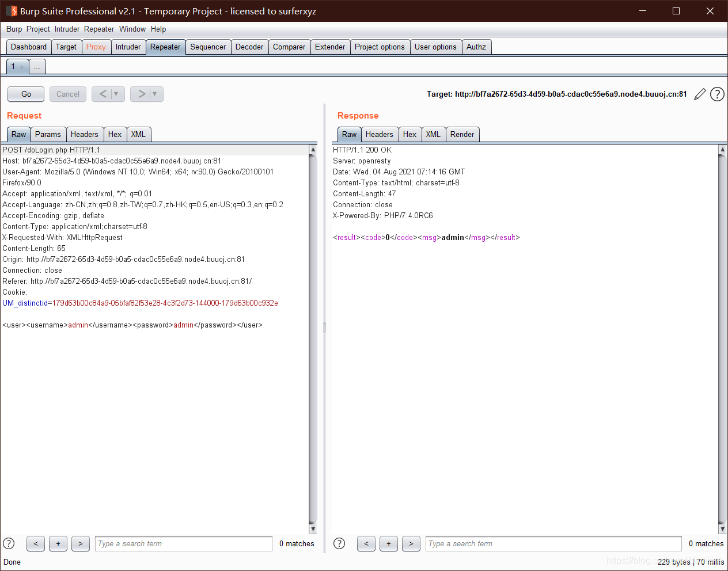This screenshot has height=571, width=728.
Task: Click request search term field
Action: coord(184,543)
